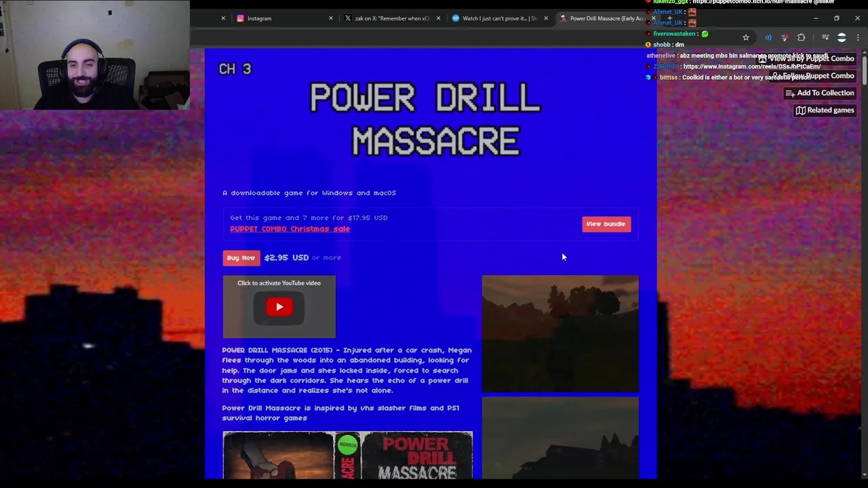Open the Power Drill Massacre cover art image
Viewport: 868px width, 488px height.
(347, 455)
